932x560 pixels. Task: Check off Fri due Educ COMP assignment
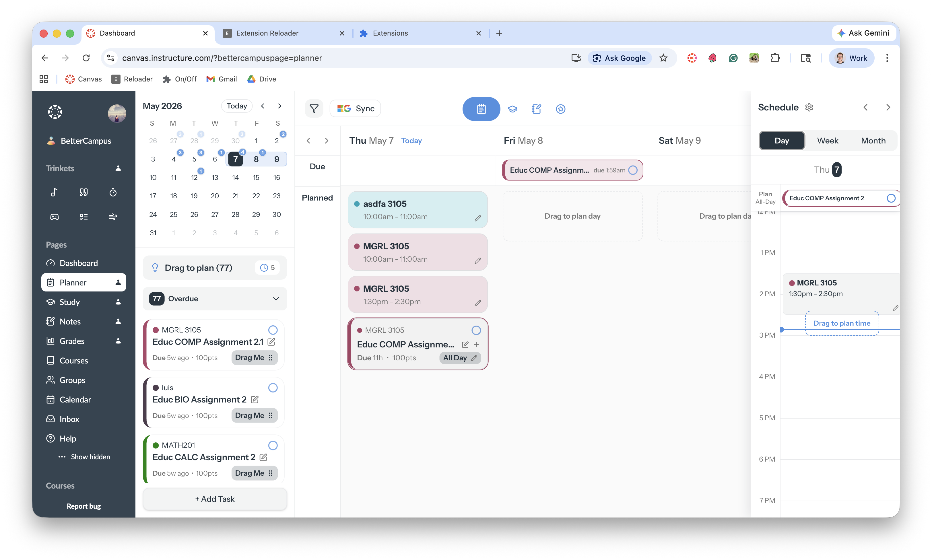633,170
